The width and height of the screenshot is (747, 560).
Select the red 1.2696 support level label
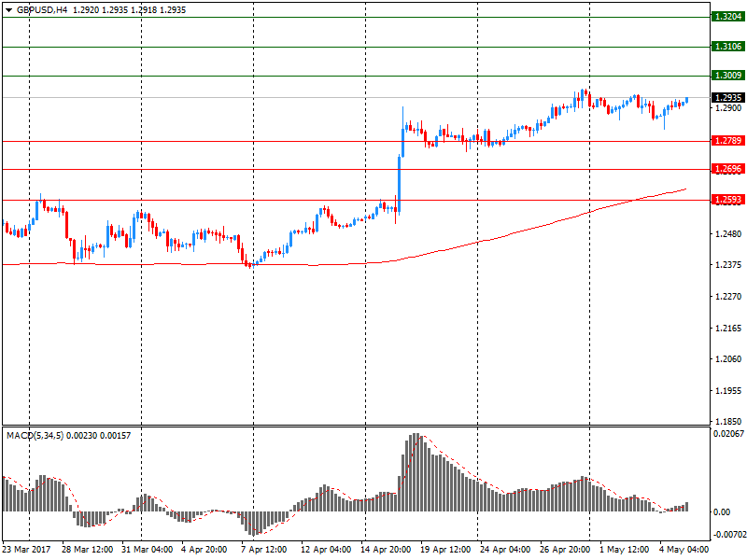pos(728,169)
